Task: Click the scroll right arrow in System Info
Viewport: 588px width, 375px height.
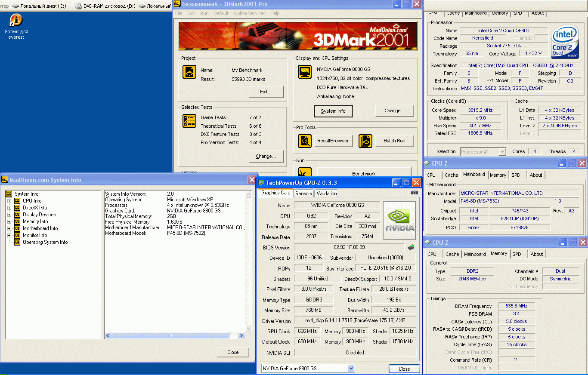Action: [241, 336]
